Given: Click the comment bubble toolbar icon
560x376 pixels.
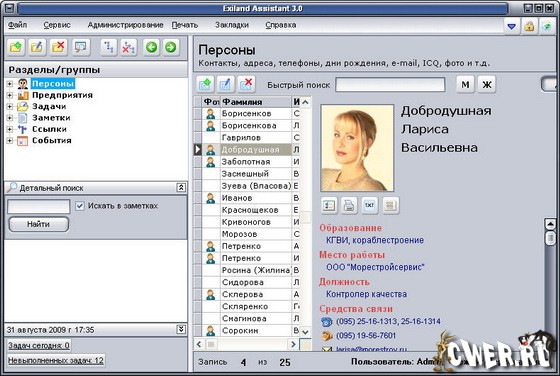Looking at the screenshot, I should click(81, 47).
